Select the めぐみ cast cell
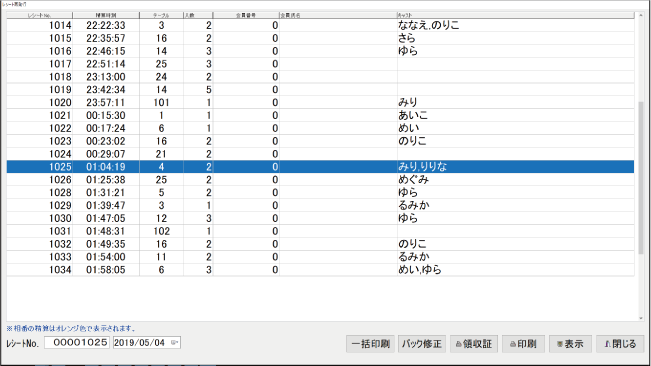 coord(515,180)
